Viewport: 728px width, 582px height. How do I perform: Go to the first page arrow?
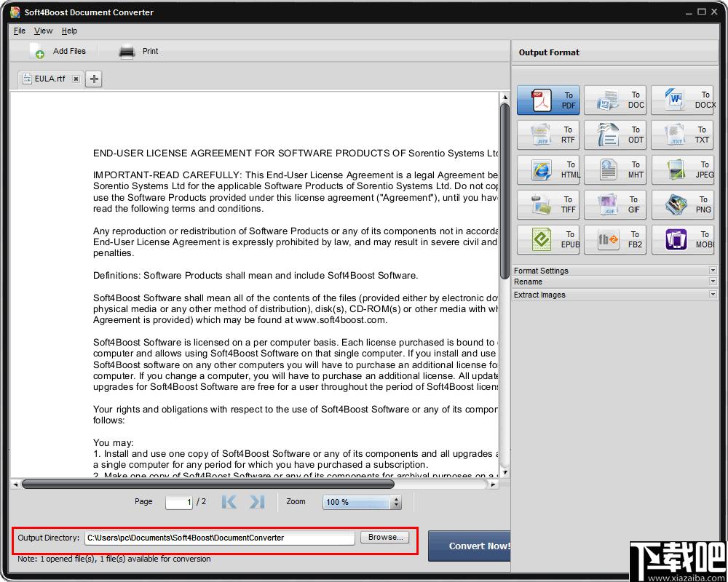229,502
